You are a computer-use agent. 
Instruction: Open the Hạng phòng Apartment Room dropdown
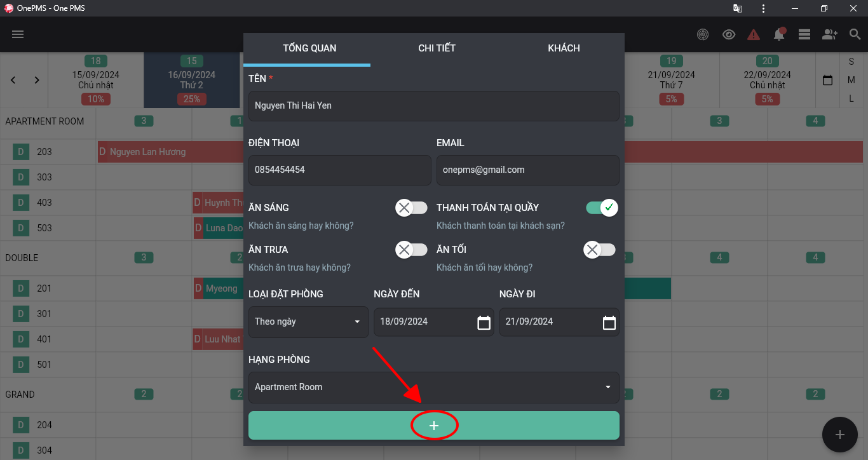434,387
